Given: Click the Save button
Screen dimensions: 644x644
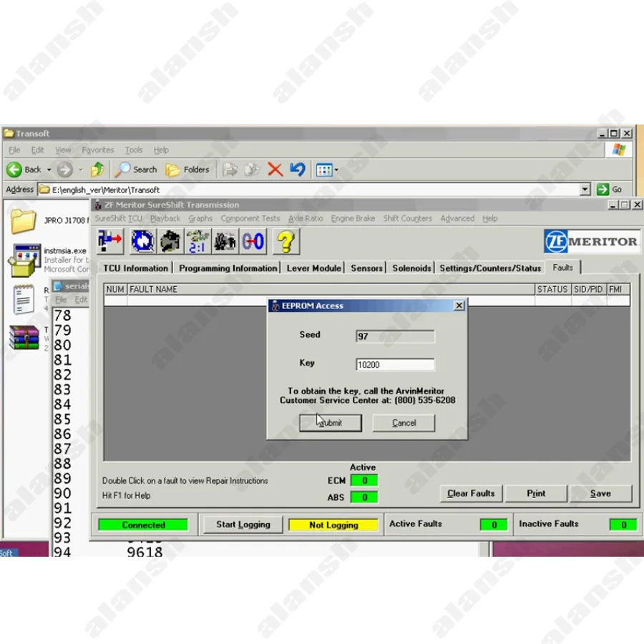Looking at the screenshot, I should click(600, 493).
